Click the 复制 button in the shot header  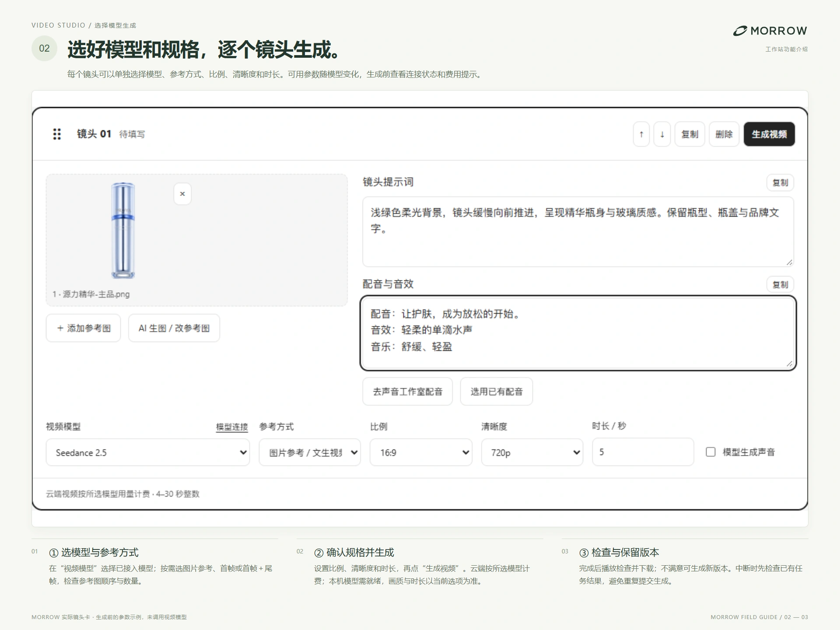(689, 134)
